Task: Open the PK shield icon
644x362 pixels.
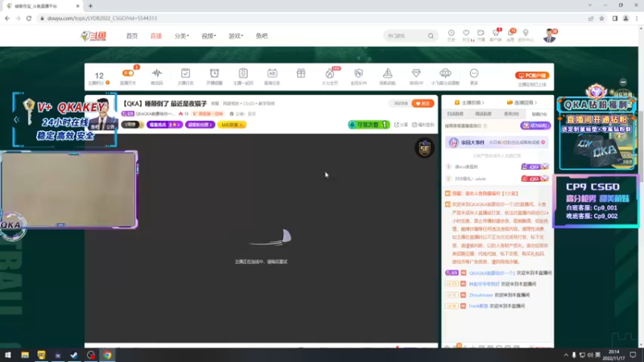Action: pos(358,73)
